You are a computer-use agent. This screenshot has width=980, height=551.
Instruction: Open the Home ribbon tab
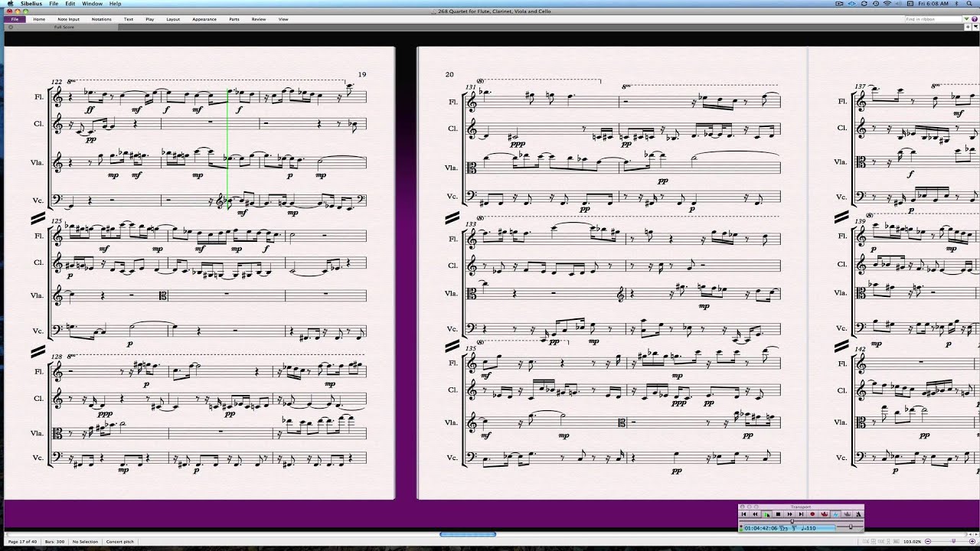[x=39, y=19]
